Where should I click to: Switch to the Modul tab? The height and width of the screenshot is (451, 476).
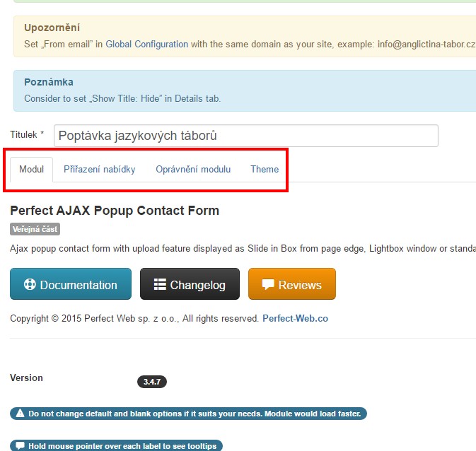point(31,169)
